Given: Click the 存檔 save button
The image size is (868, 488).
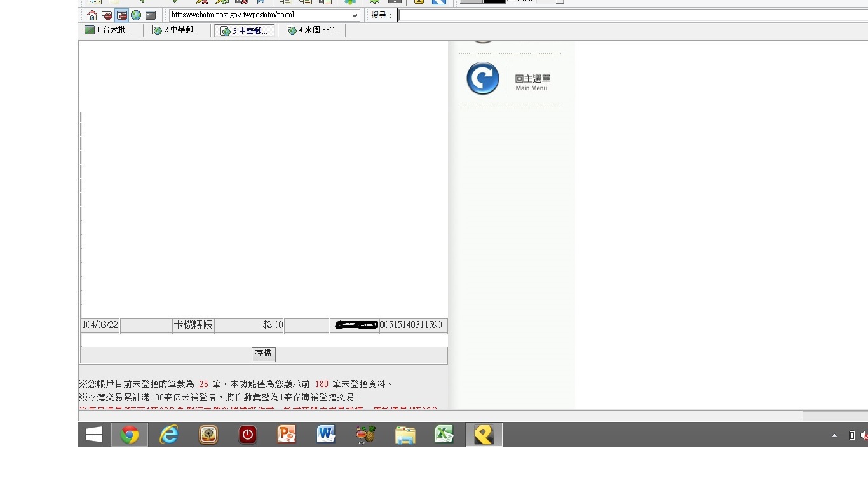Looking at the screenshot, I should [x=264, y=354].
